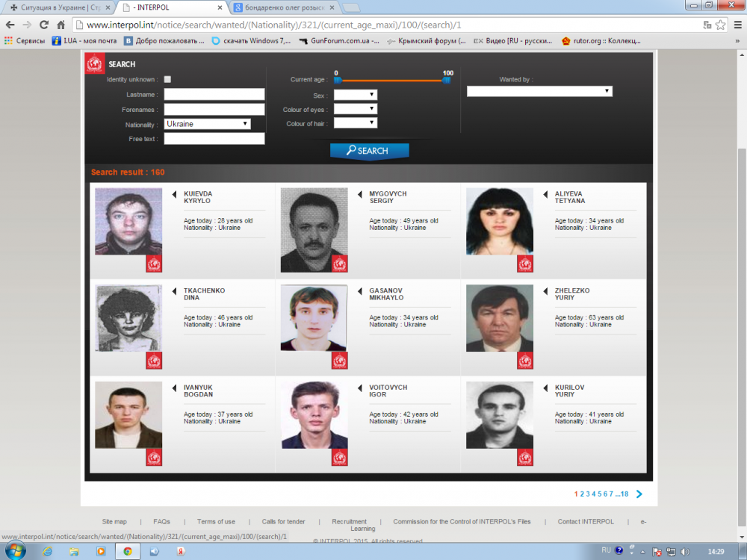Open the Nationality dropdown showing Ukraine
Viewport: 747px width, 560px height.
[x=207, y=124]
